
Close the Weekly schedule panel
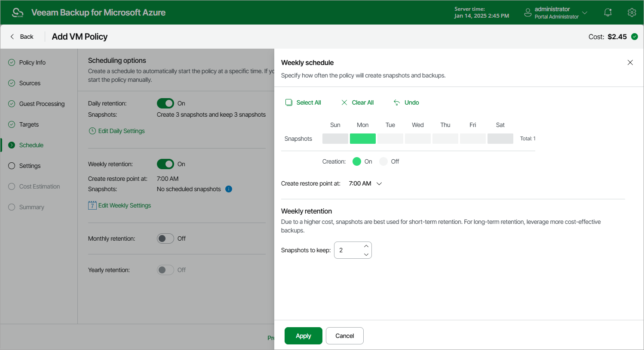coord(630,62)
